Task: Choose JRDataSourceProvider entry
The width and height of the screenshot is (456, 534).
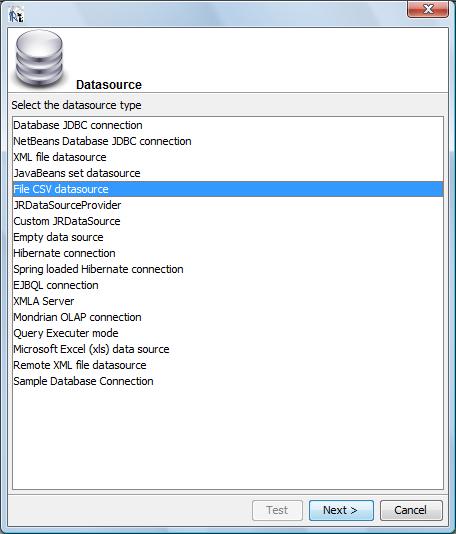Action: 228,205
